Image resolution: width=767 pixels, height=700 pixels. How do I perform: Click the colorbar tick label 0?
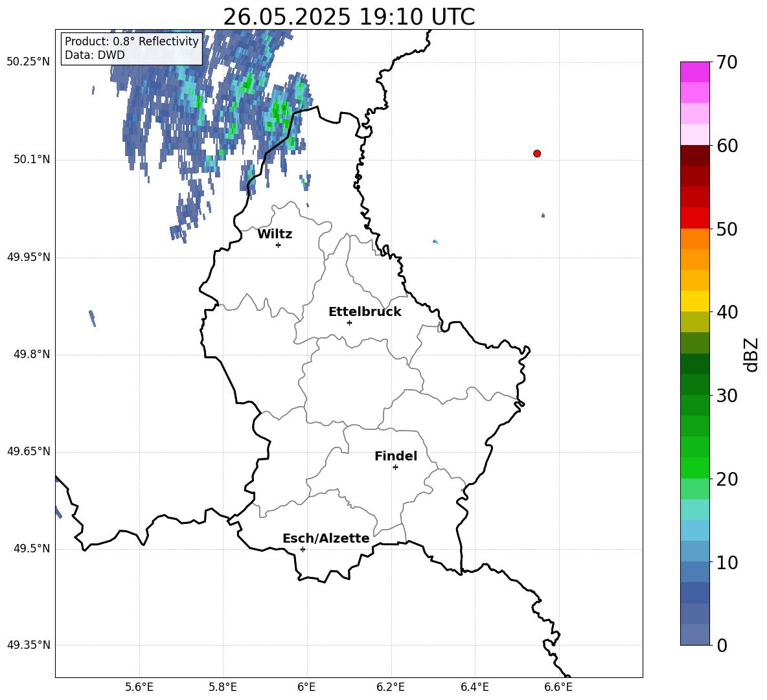[722, 645]
